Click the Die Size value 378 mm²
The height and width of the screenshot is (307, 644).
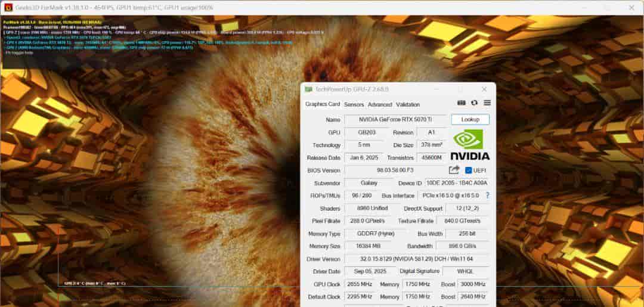pos(431,145)
